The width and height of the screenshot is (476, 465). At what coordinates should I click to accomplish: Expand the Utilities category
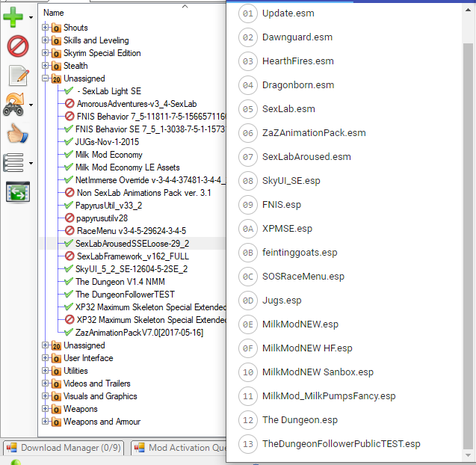point(45,371)
